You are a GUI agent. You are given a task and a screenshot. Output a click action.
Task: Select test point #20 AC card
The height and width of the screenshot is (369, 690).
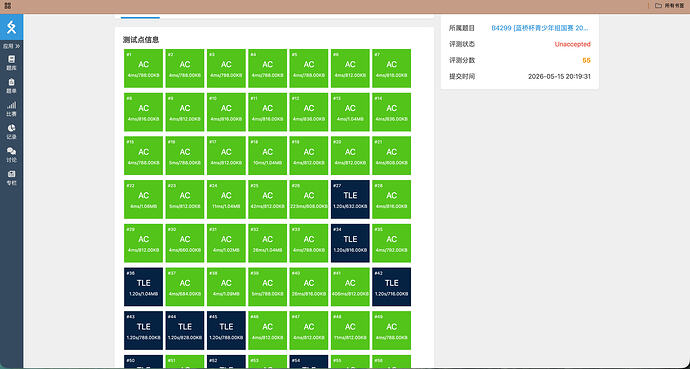[x=350, y=156]
